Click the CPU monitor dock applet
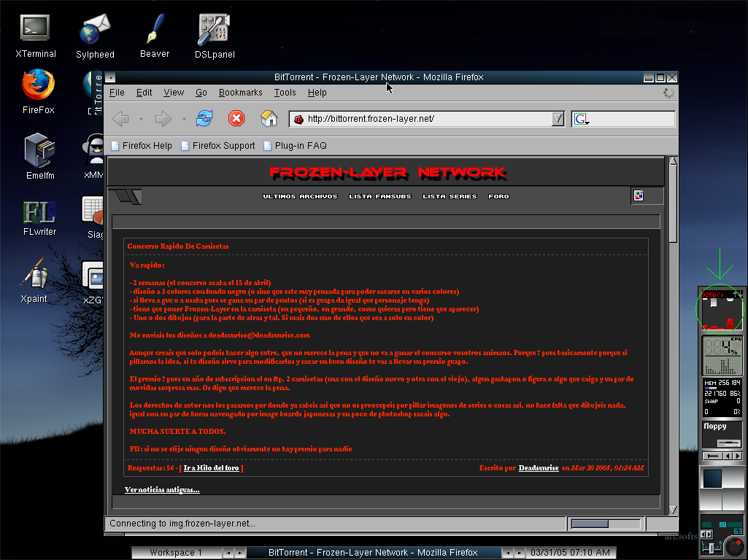 coord(722,356)
